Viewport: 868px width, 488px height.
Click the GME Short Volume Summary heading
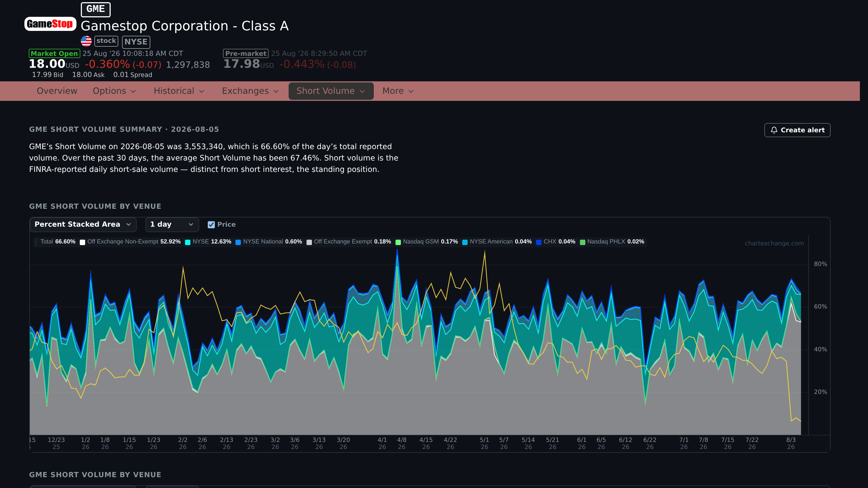(124, 129)
